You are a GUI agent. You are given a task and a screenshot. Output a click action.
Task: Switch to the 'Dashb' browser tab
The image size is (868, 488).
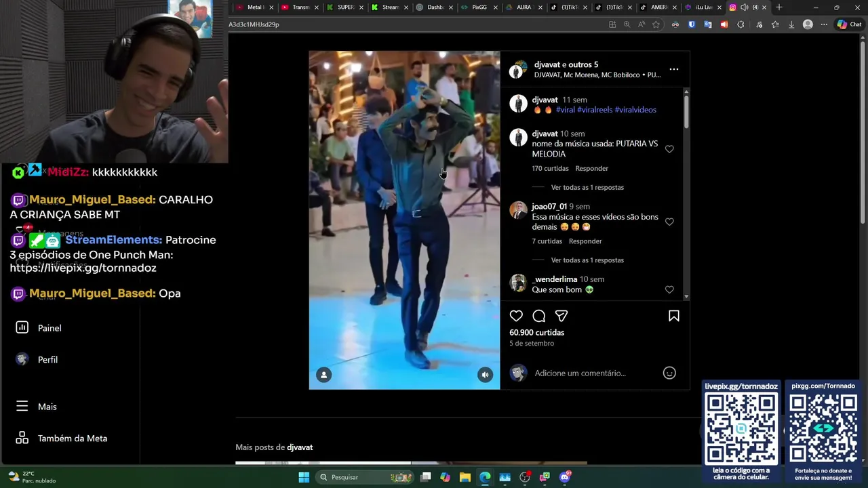(x=434, y=7)
